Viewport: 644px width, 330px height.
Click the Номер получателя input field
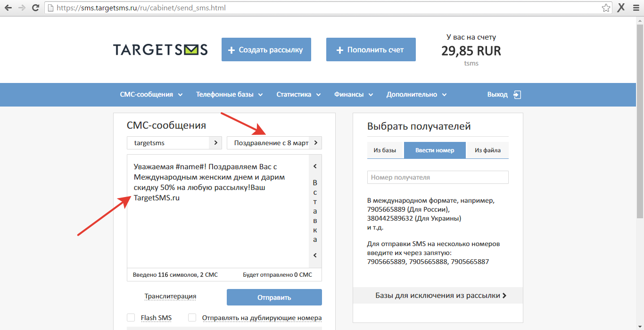pos(438,177)
